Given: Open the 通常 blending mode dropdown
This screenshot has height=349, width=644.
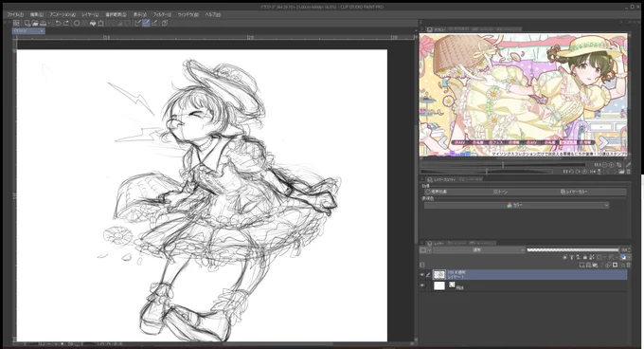Looking at the screenshot, I should click(x=479, y=250).
